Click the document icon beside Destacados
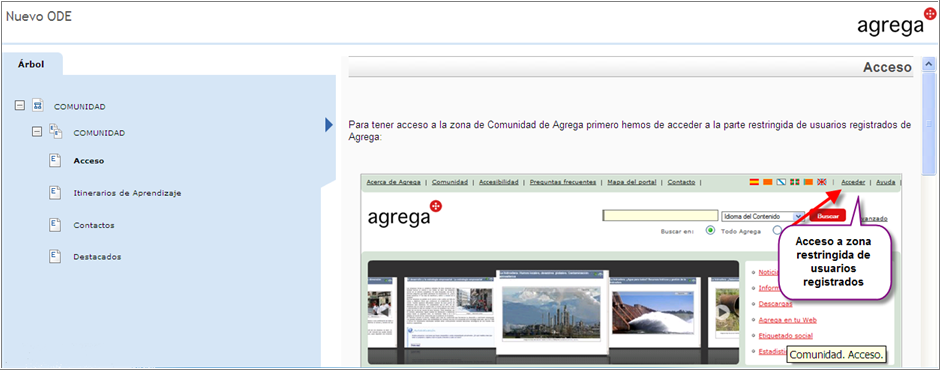940x370 pixels. click(x=55, y=256)
